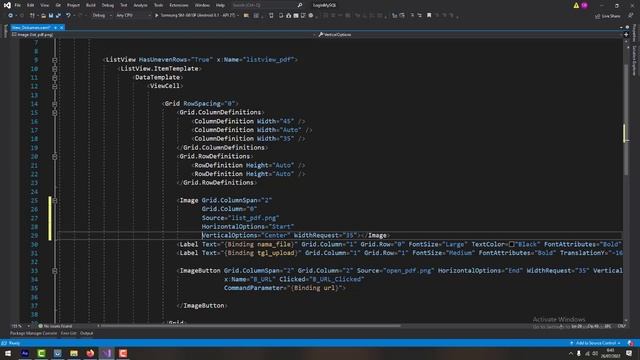
Task: Click the split editor plus icon
Action: (x=626, y=35)
